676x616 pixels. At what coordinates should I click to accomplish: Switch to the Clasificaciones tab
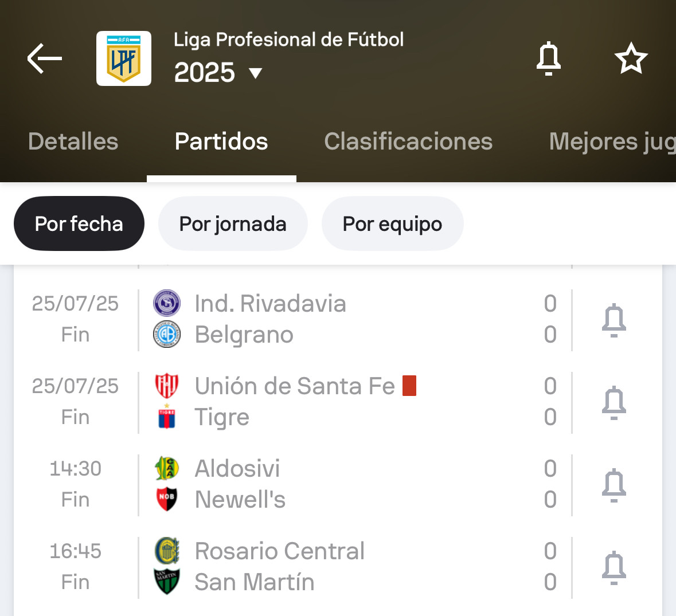coord(408,142)
